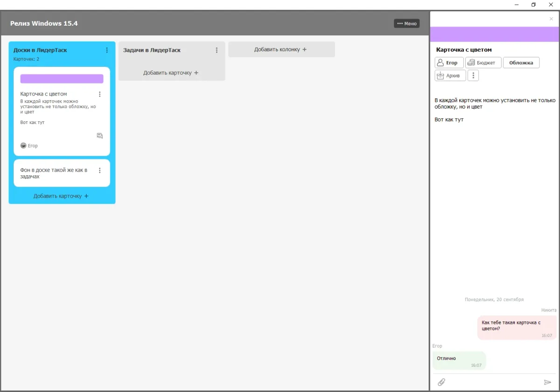The width and height of the screenshot is (560, 392).
Task: Click the purple color bar in details panel
Action: click(x=494, y=34)
